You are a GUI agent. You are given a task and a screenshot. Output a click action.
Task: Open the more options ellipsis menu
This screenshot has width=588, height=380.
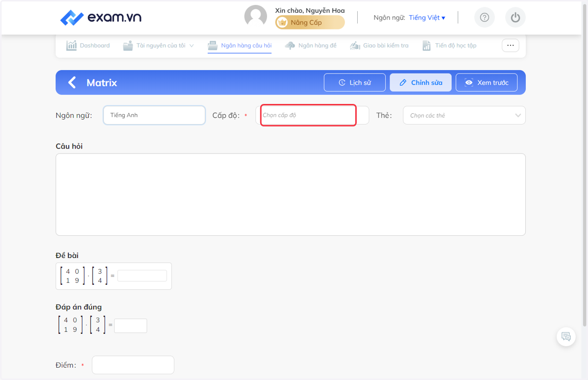[x=510, y=45]
